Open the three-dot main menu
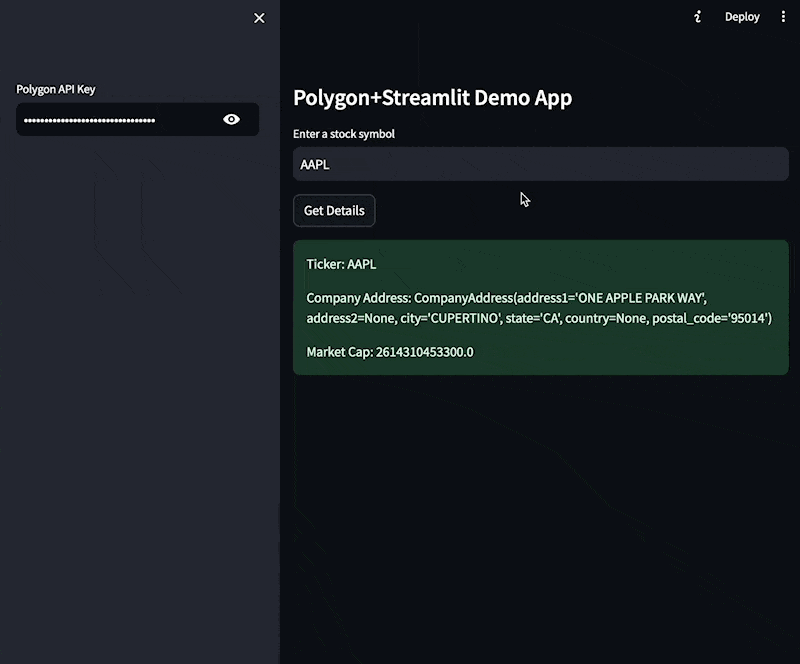This screenshot has width=800, height=664. (783, 17)
